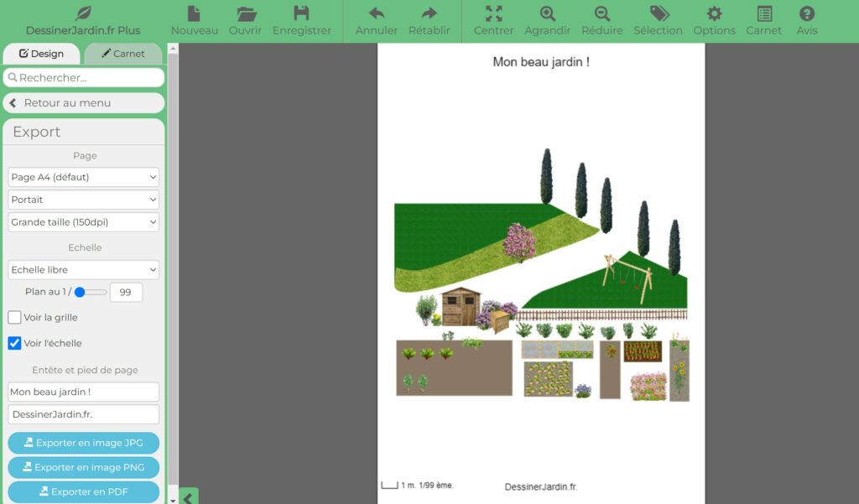859x504 pixels.
Task: Click the Rechercher search field
Action: [84, 77]
